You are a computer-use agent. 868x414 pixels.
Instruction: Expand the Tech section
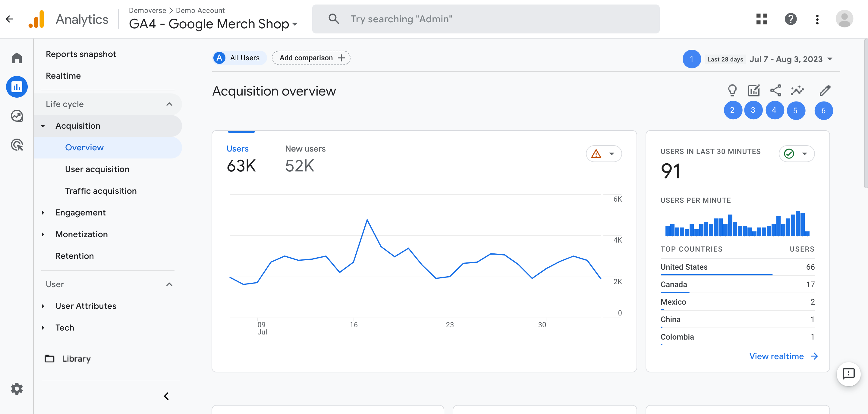click(x=43, y=328)
